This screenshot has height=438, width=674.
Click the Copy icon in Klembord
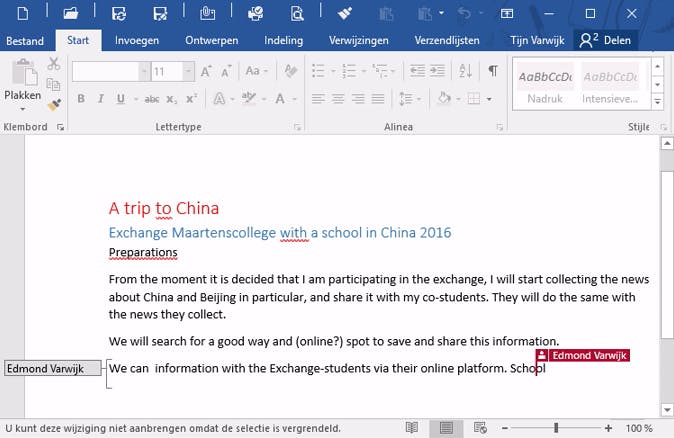click(x=53, y=84)
